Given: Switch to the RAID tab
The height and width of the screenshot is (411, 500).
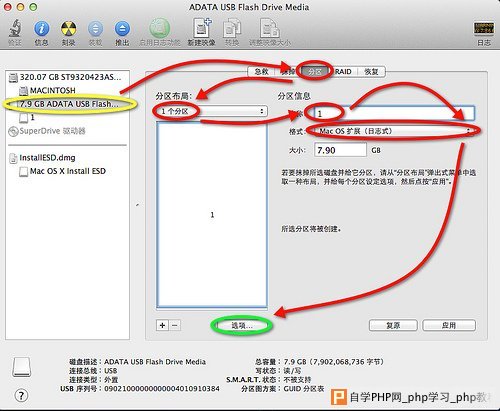Looking at the screenshot, I should pos(343,71).
